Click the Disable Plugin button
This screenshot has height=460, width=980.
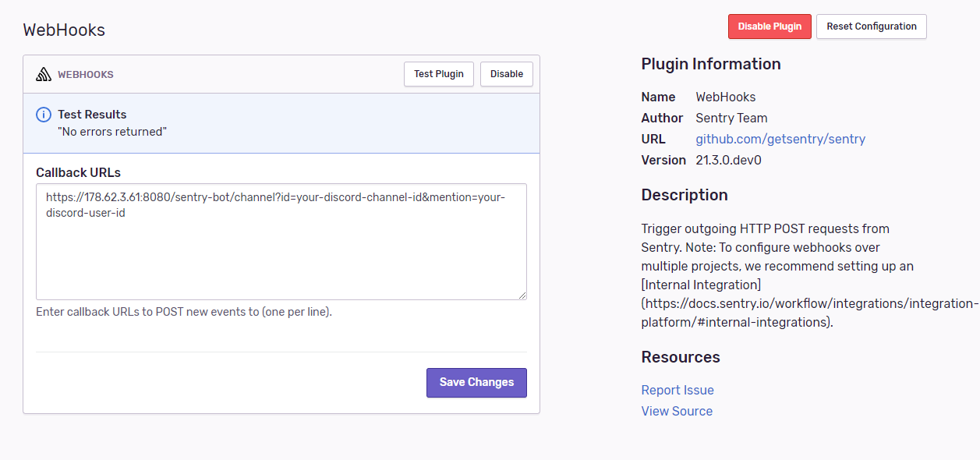click(769, 27)
